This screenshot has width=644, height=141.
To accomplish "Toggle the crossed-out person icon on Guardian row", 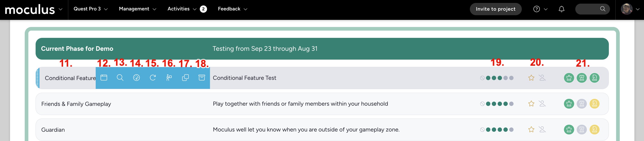I will [x=542, y=129].
